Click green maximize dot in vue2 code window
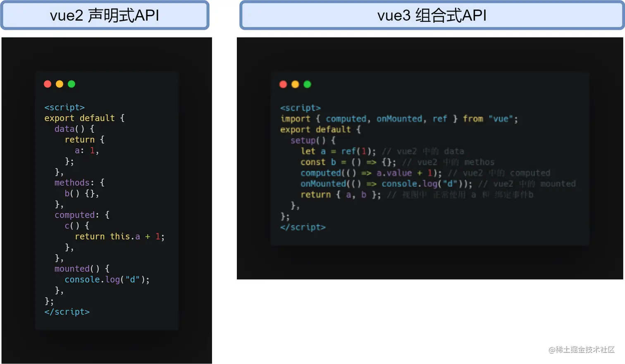625x364 pixels. [72, 84]
